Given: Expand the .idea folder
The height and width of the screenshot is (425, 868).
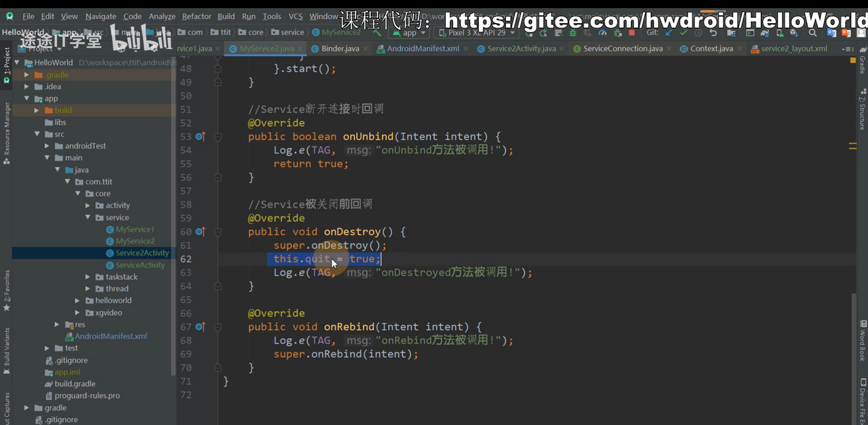Looking at the screenshot, I should (26, 86).
